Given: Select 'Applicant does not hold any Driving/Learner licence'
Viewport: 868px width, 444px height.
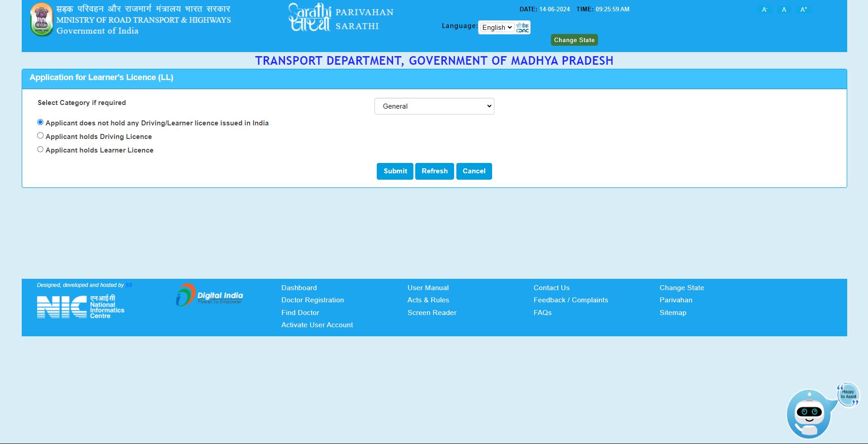Looking at the screenshot, I should click(x=40, y=122).
